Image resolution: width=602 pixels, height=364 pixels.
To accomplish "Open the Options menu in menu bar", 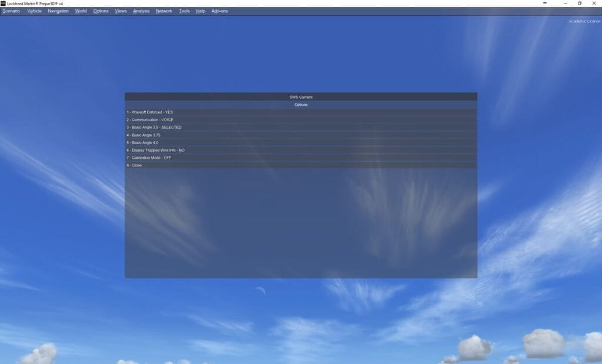I will click(x=101, y=11).
